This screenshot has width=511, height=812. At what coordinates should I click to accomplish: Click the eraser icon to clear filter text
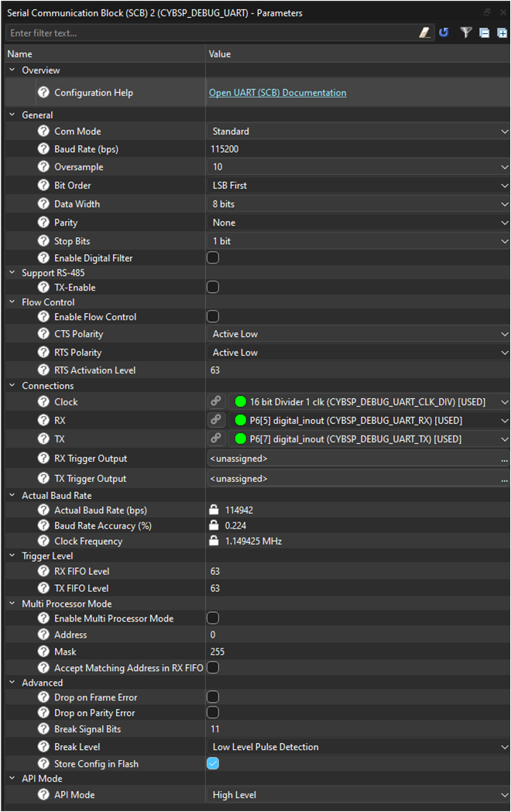click(x=424, y=33)
